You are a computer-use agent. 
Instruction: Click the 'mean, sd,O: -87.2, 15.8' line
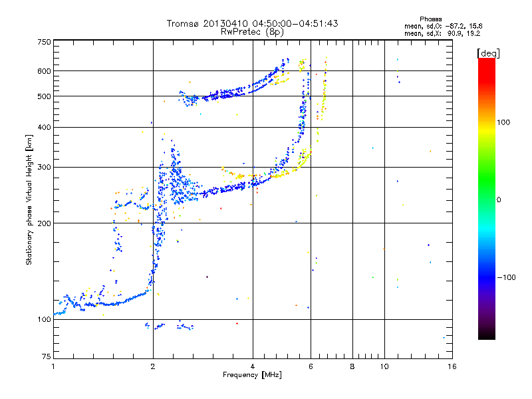coord(443,26)
